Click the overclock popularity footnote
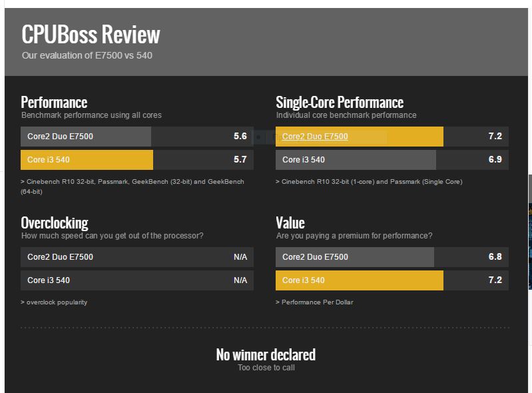Screen dimensions: 532x393 click(54, 302)
